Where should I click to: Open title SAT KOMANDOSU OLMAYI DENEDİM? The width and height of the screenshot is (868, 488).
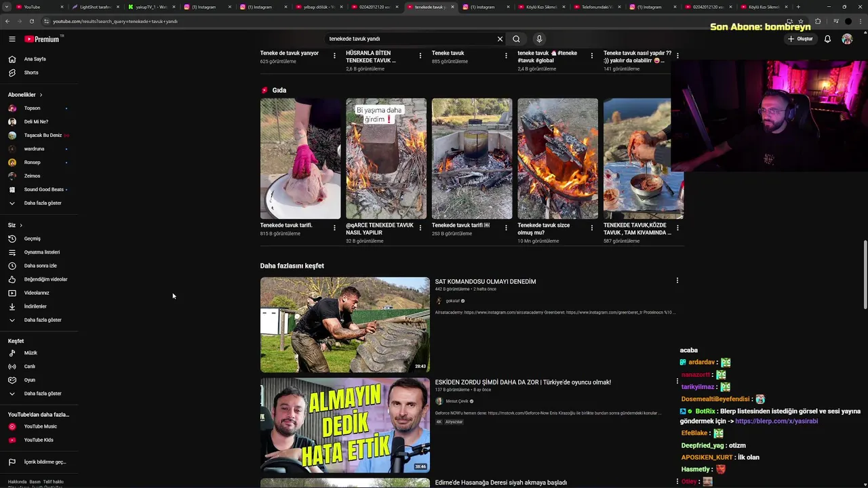[486, 282]
